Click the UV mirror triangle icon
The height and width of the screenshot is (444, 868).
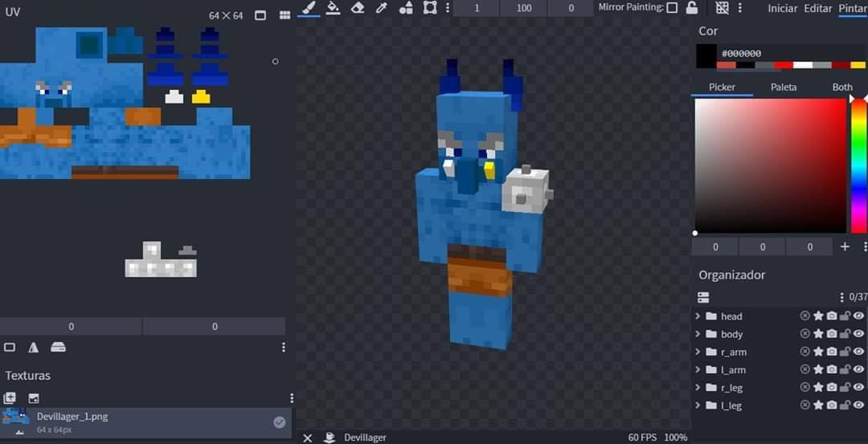(x=33, y=347)
